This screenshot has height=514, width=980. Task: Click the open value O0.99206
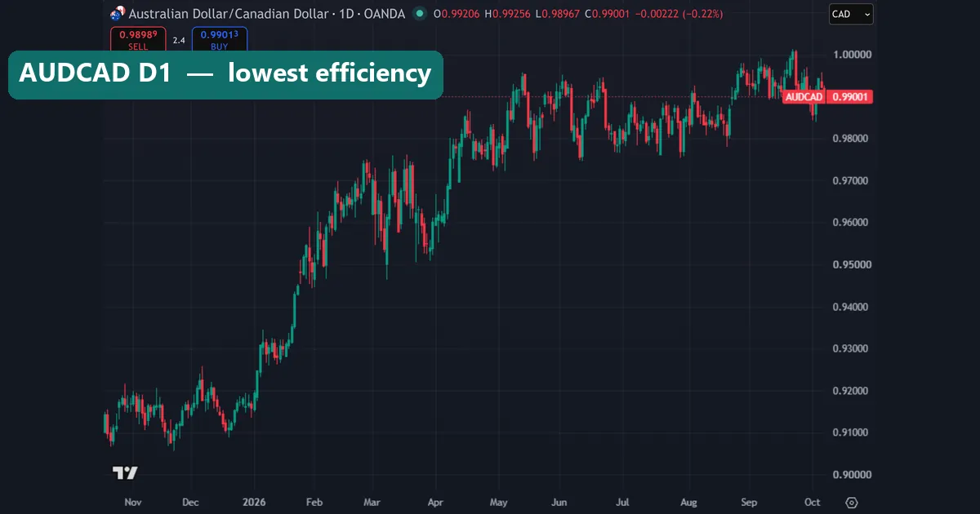[456, 14]
